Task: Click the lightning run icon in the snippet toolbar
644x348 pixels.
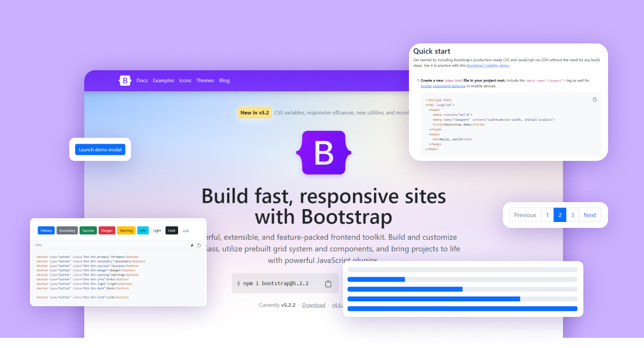Action: pos(192,245)
